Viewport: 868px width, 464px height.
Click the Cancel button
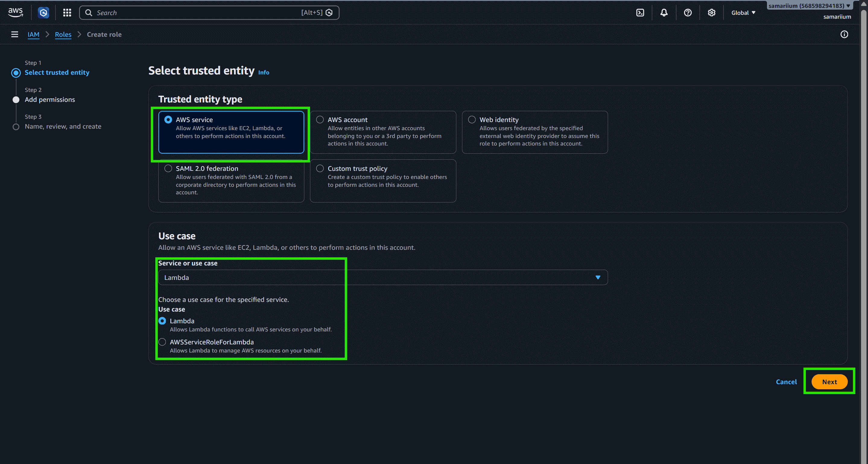(786, 382)
